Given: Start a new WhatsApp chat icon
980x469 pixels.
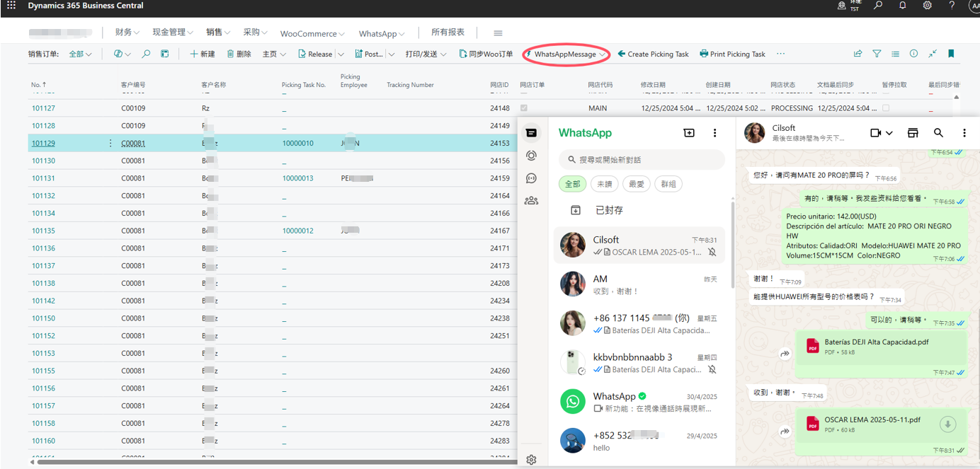Looking at the screenshot, I should pos(689,133).
